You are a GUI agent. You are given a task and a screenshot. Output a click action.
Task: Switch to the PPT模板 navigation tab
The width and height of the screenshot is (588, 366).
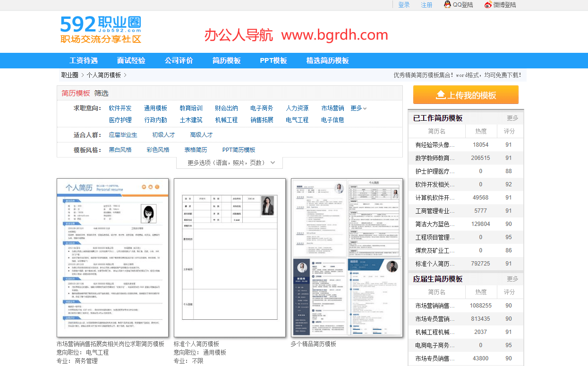tap(273, 60)
